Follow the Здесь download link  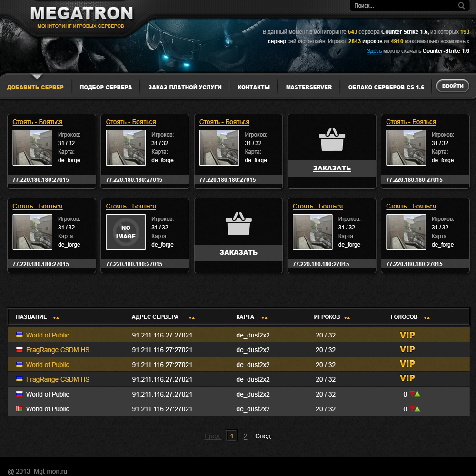coord(374,51)
